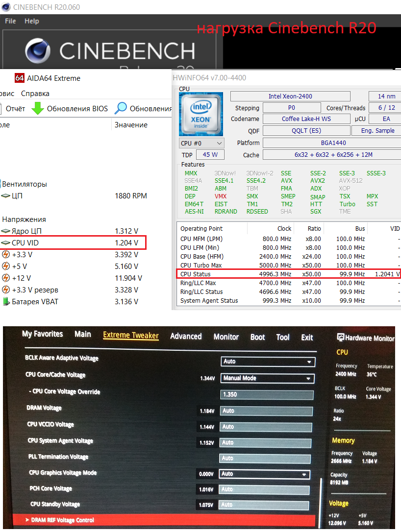Image resolution: width=401 pixels, height=532 pixels.
Task: Open the Cinebench File menu
Action: (10, 21)
